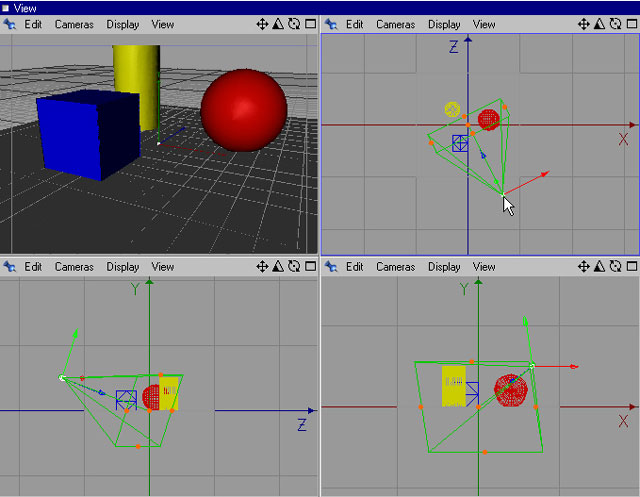This screenshot has width=640, height=497.
Task: Open Edit menu in top XZ viewport
Action: 354,24
